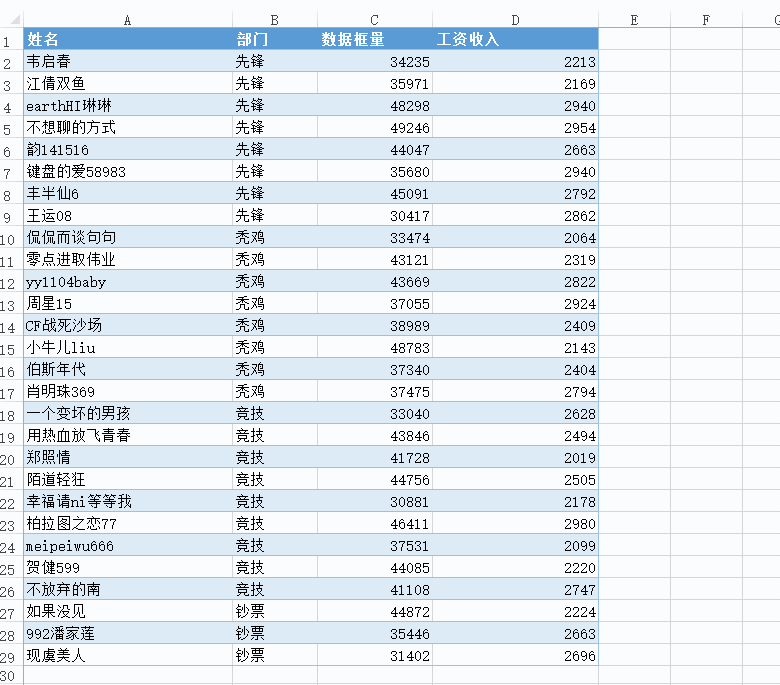
Task: Select cell containing 不放弃的南
Action: pyautogui.click(x=128, y=588)
